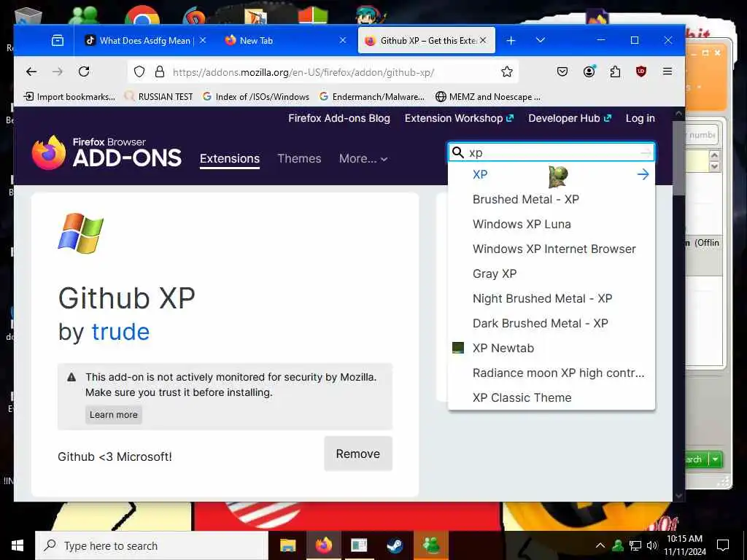Open the extensions puzzle piece menu
The width and height of the screenshot is (747, 560).
(x=615, y=72)
